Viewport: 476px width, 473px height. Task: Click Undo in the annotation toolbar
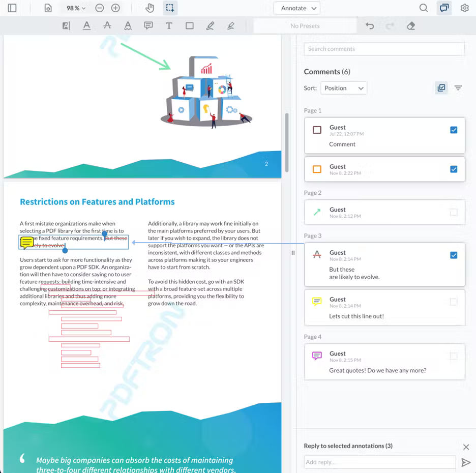tap(370, 25)
